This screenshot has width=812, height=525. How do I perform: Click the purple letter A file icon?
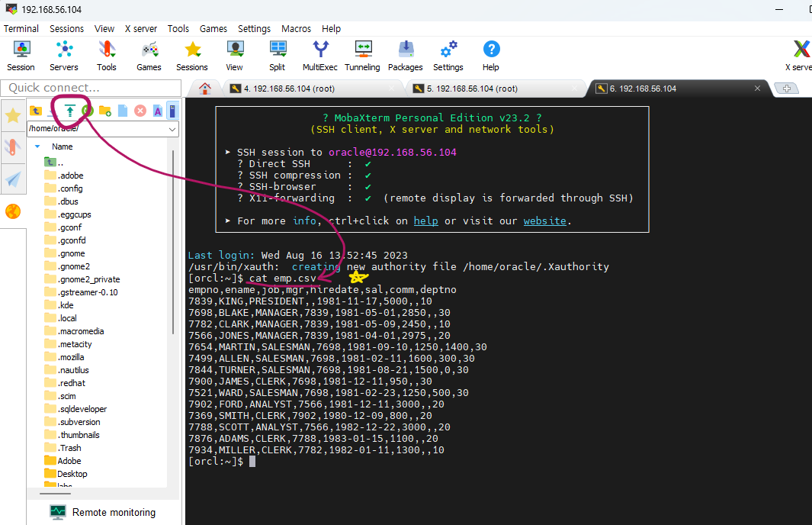point(157,111)
